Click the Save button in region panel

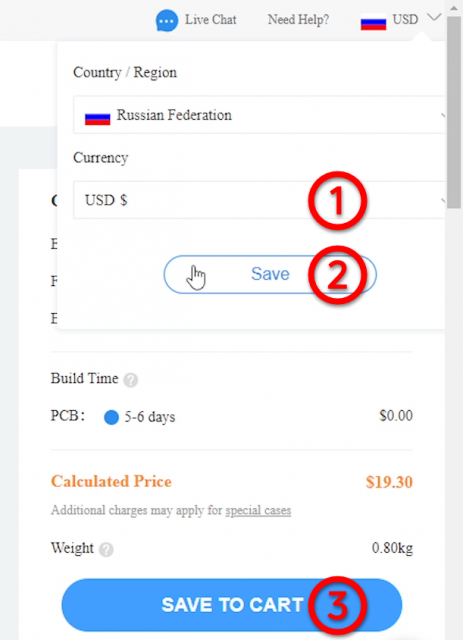click(270, 274)
